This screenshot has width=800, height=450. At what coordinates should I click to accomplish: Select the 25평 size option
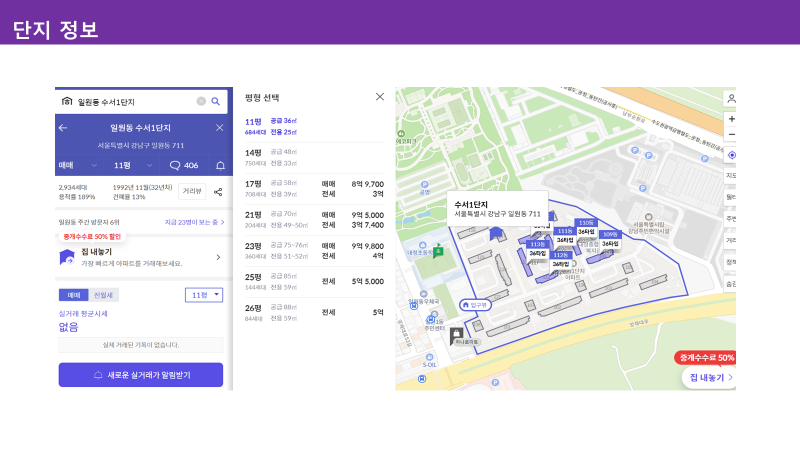(314, 282)
